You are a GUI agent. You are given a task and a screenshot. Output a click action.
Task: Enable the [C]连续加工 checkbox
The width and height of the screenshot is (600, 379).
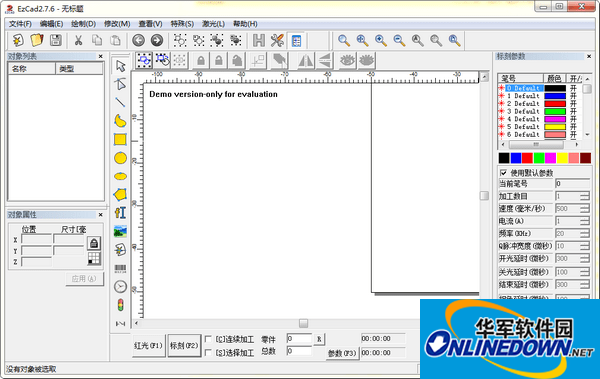pos(208,339)
